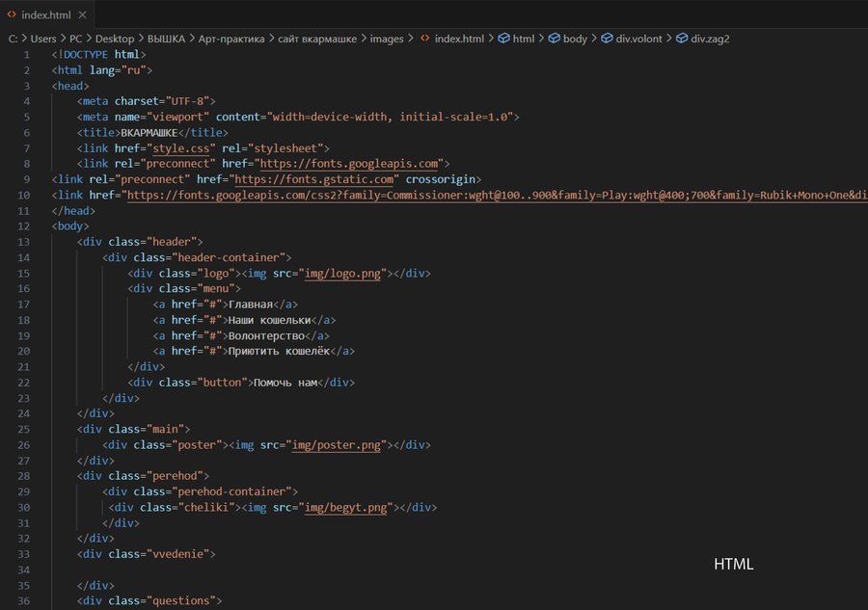Open the div.zag2 breadcrumb item
Screen dimensions: 868x610
point(710,39)
